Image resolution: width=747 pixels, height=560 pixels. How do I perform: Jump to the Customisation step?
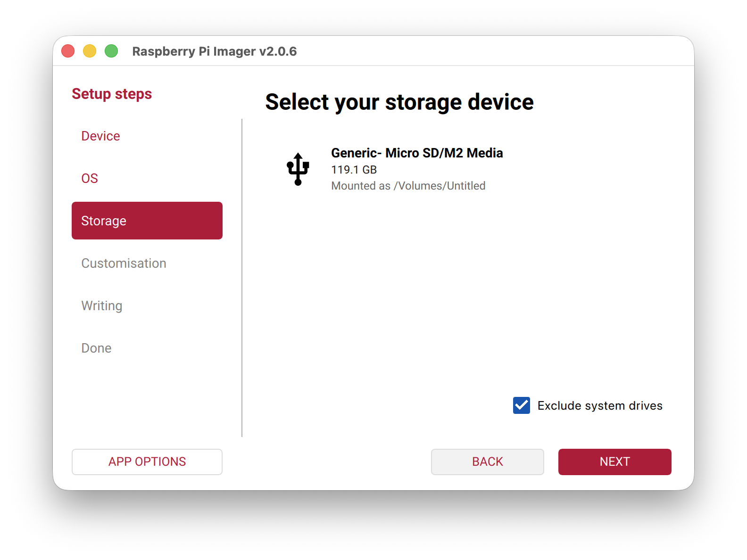[124, 263]
